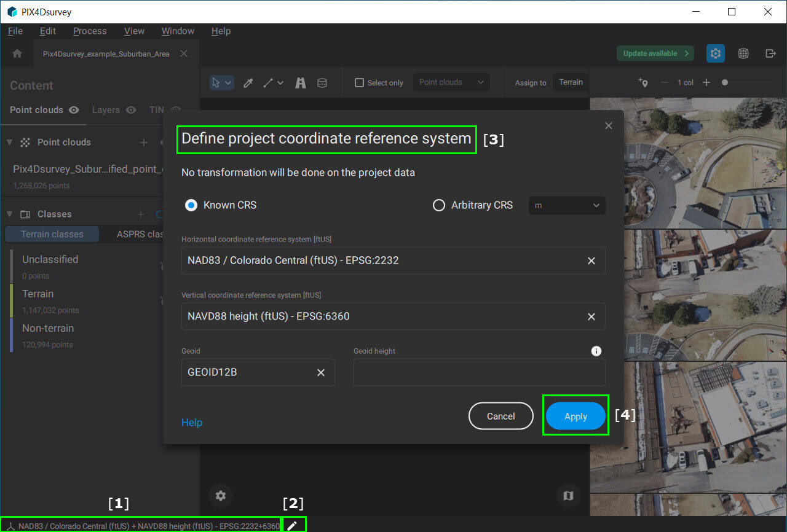Open the Help menu
The height and width of the screenshot is (532, 787).
221,31
